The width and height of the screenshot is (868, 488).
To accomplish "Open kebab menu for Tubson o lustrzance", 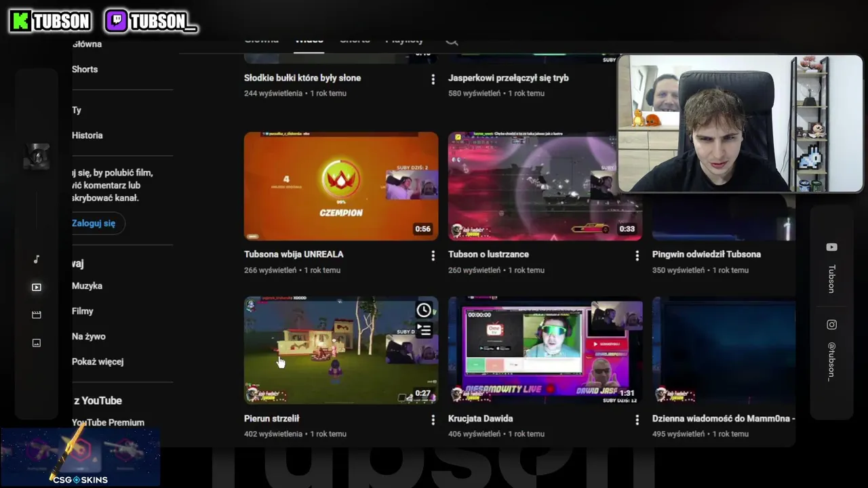I will pos(637,256).
